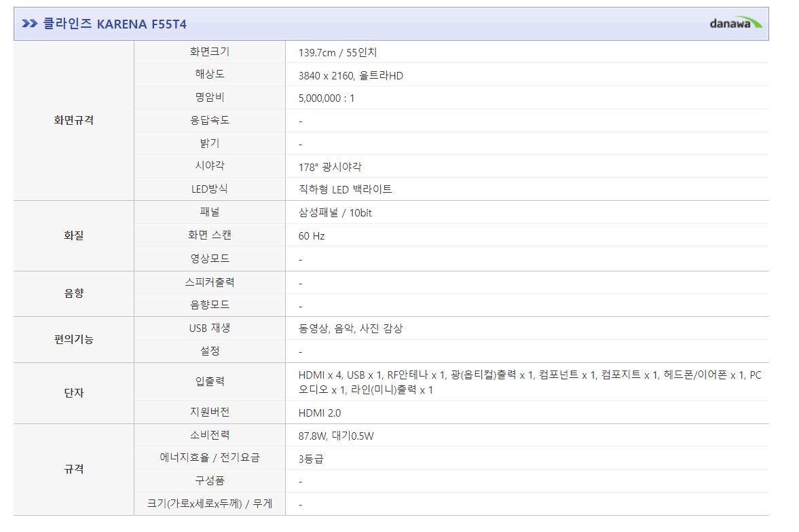The height and width of the screenshot is (532, 799).
Task: Click the 스피커출력 label
Action: click(x=210, y=282)
